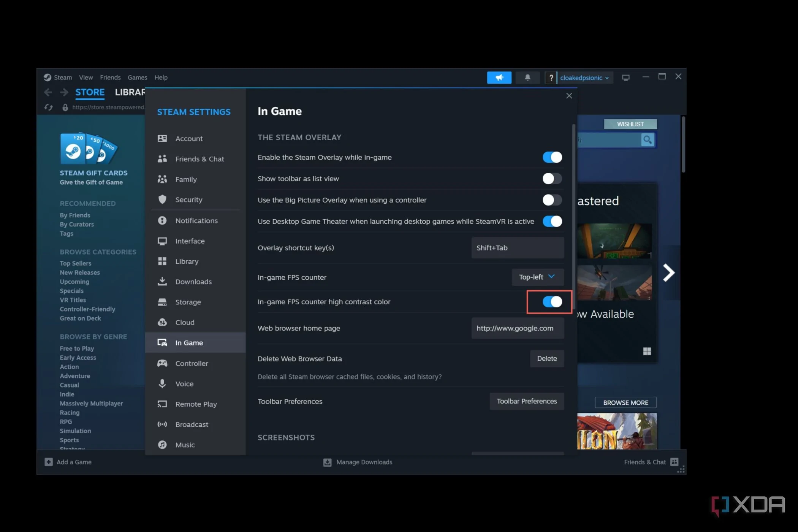Open the Storage drive icon
798x532 pixels.
(x=162, y=302)
